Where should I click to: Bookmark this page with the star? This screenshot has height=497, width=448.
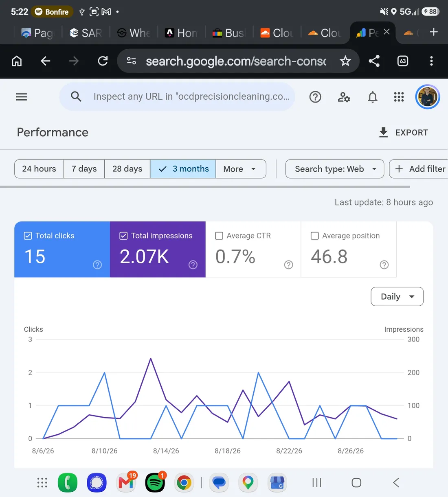coord(345,61)
